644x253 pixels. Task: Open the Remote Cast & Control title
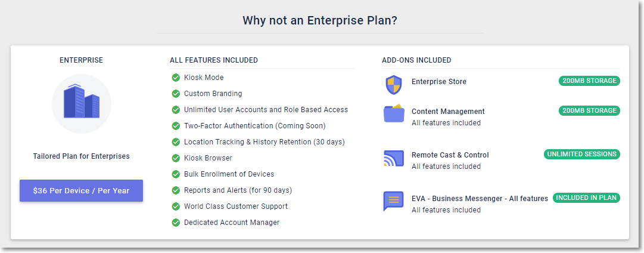(x=450, y=155)
